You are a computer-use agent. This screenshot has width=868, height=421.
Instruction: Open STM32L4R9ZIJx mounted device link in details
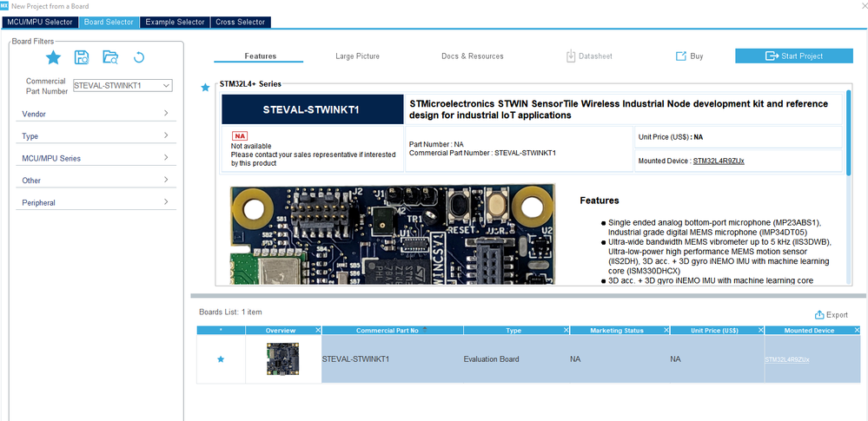(719, 161)
